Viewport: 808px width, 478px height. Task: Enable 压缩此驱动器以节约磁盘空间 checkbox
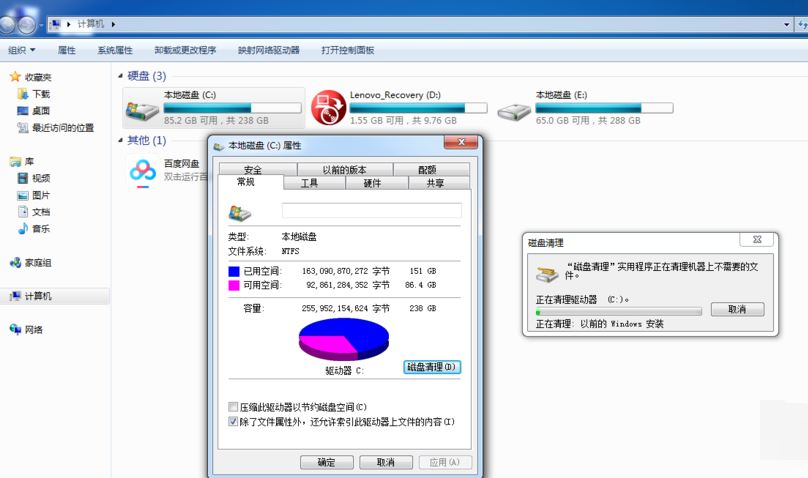click(233, 407)
